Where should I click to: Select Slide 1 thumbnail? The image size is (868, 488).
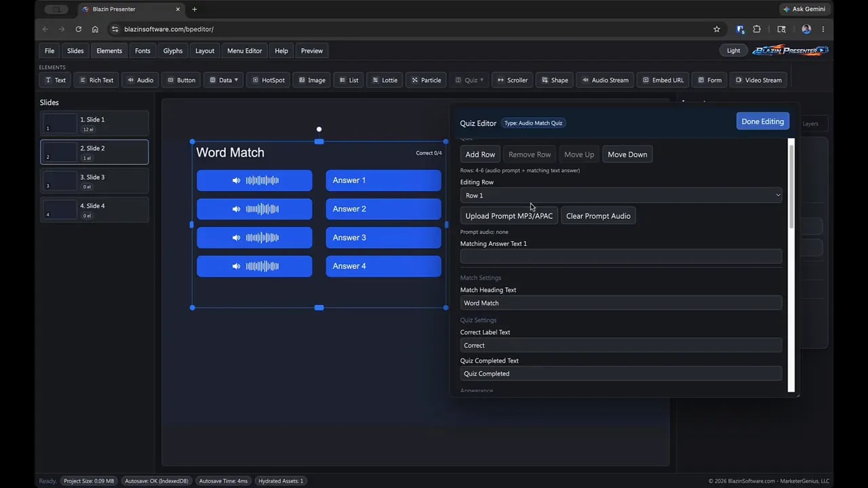(94, 123)
